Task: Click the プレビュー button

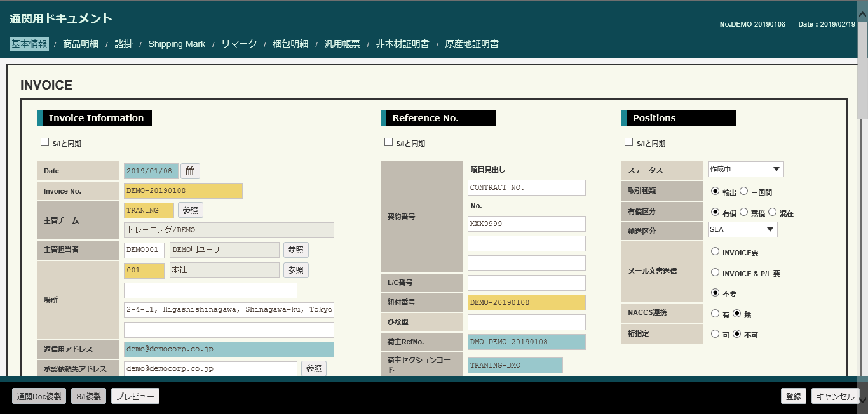Action: coord(135,396)
